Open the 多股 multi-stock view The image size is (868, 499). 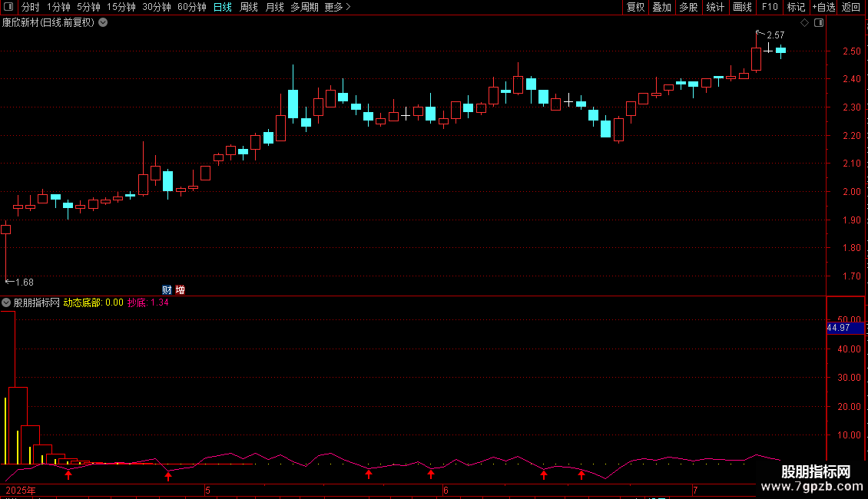pos(688,7)
